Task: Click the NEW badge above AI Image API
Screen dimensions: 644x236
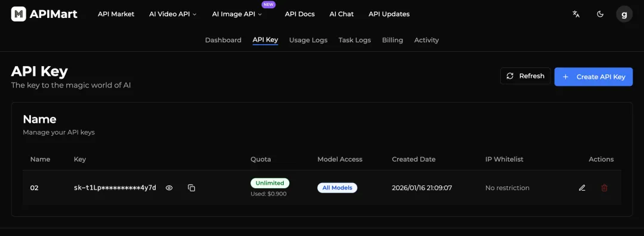Action: [x=268, y=5]
